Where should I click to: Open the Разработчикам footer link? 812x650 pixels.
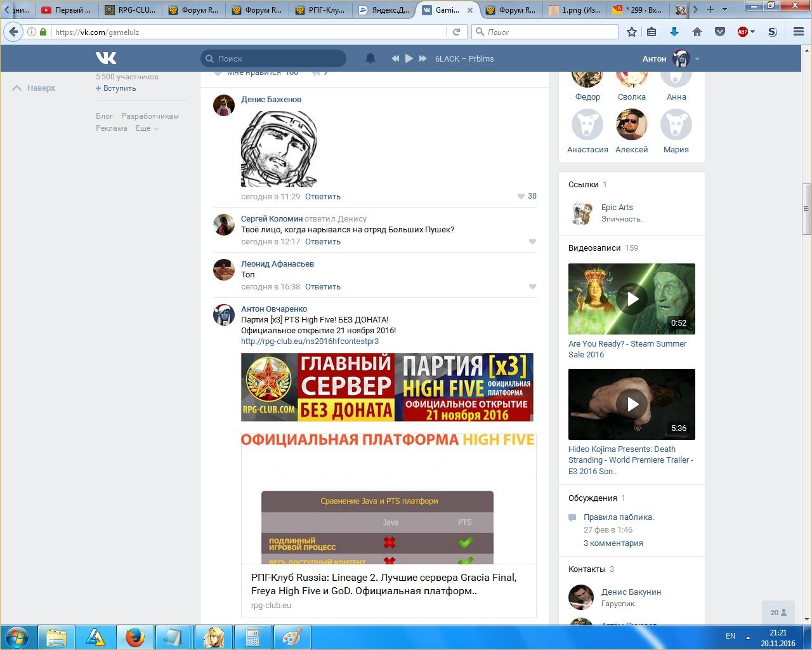point(150,116)
